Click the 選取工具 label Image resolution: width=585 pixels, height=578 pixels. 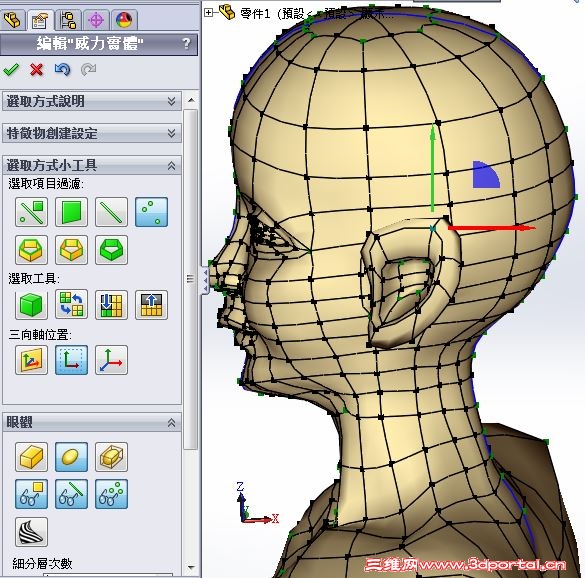click(x=34, y=279)
